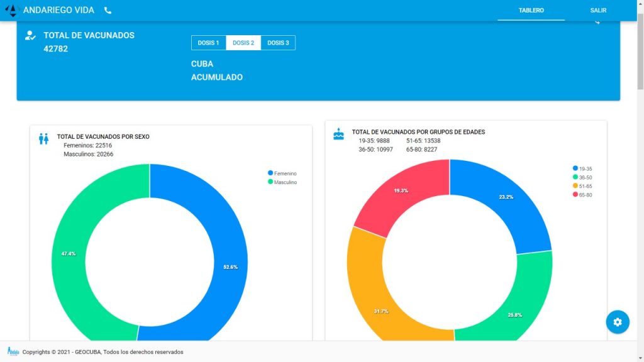Click the Andariego Vida sailboat logo
This screenshot has height=362, width=644.
[x=11, y=11]
